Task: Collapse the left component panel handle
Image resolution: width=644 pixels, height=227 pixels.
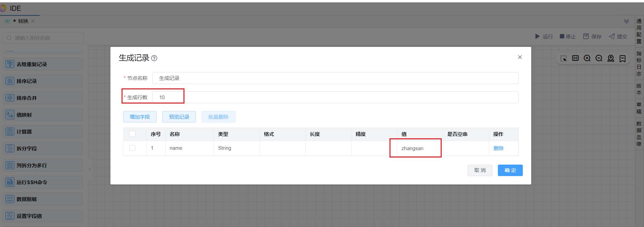Action: (x=90, y=169)
